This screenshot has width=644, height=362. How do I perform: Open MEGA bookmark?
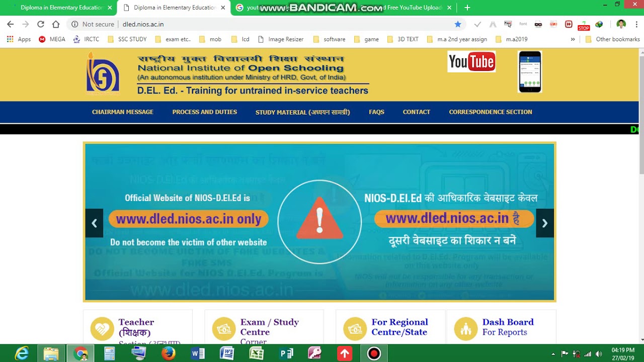pos(52,39)
